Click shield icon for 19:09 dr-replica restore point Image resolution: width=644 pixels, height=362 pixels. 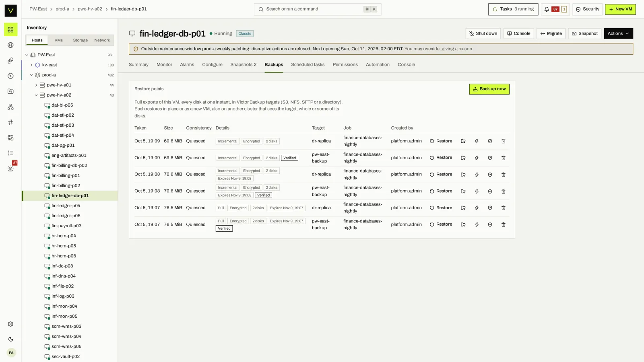click(x=490, y=141)
